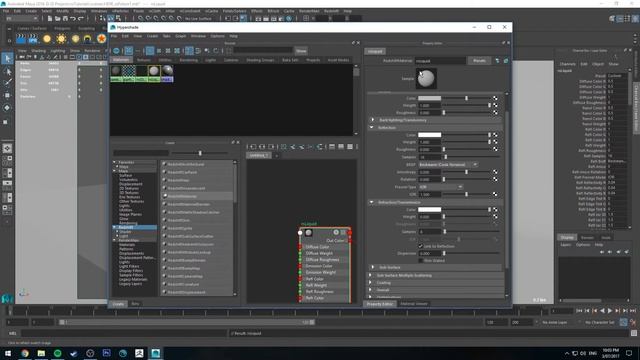640x360 pixels.
Task: Click the Lasso select tool in toolbox
Action: coord(7,72)
